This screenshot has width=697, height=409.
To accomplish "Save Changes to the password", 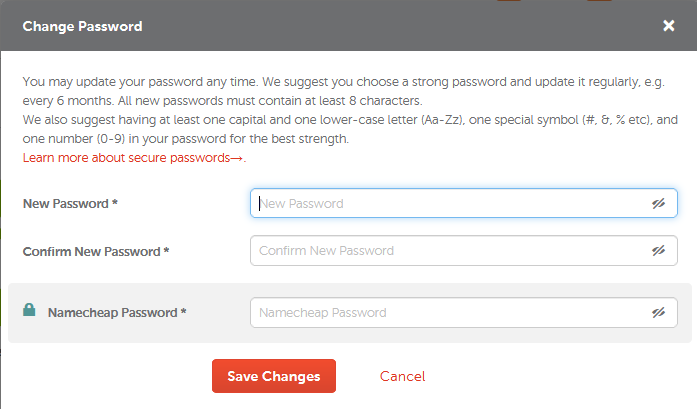I will tap(274, 376).
